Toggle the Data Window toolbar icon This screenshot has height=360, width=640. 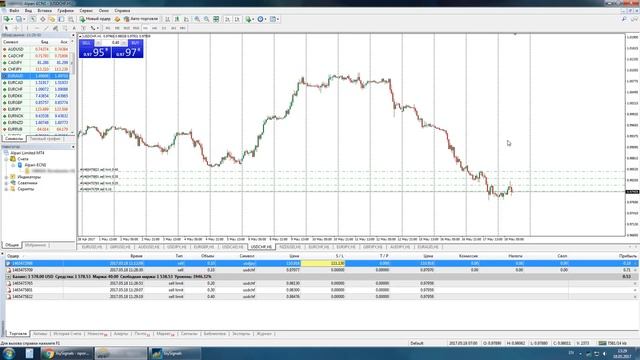[42, 19]
